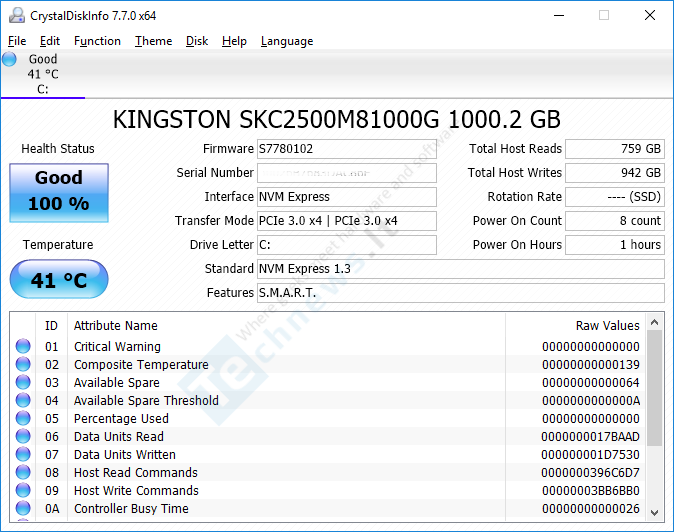The height and width of the screenshot is (532, 674).
Task: Click the ID column header
Action: pyautogui.click(x=51, y=326)
